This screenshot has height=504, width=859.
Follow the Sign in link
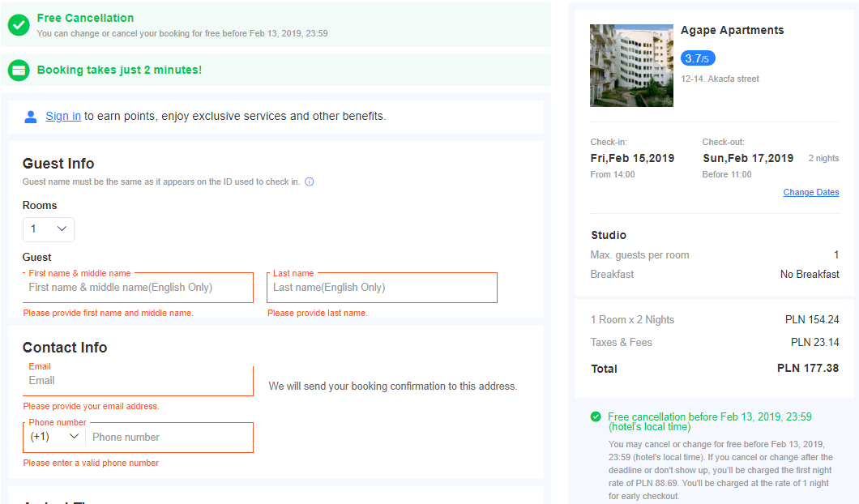[63, 116]
